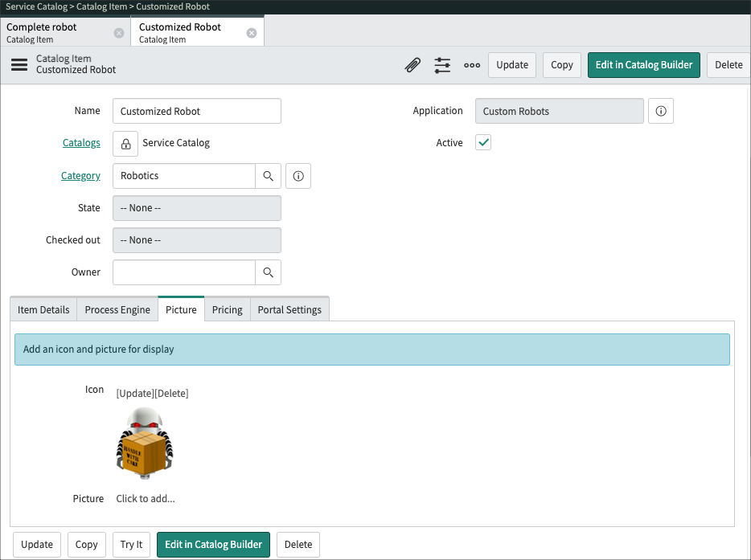
Task: Show info for the Category field
Action: (x=298, y=176)
